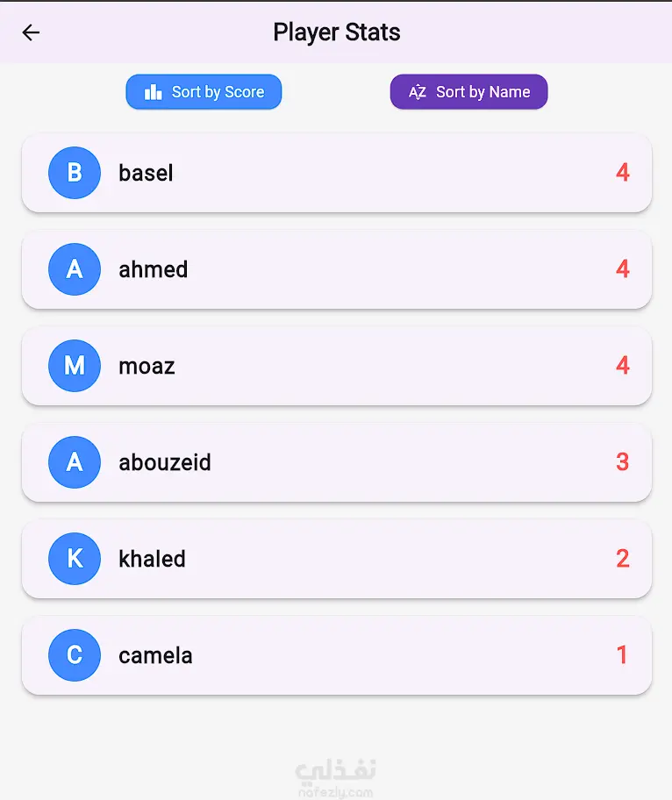This screenshot has width=672, height=800.
Task: Select abouzeid's avatar with letter A
Action: pos(75,462)
